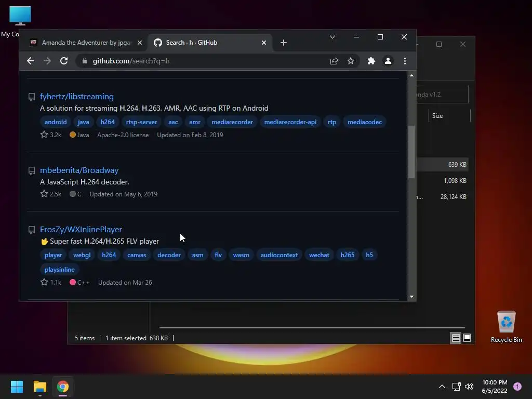Switch File Explorer to large thumbnails view icon
This screenshot has width=532, height=399.
467,338
